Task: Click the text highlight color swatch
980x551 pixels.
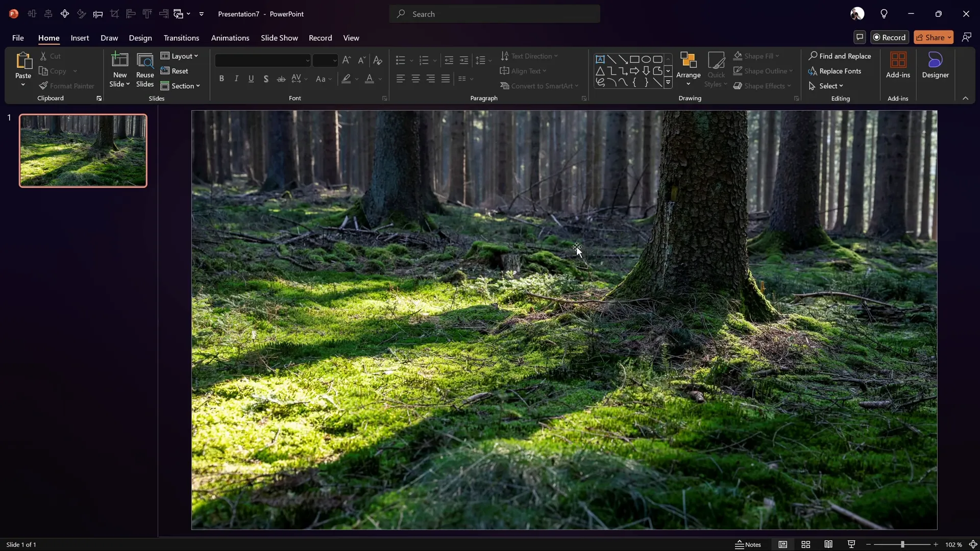Action: point(347,79)
